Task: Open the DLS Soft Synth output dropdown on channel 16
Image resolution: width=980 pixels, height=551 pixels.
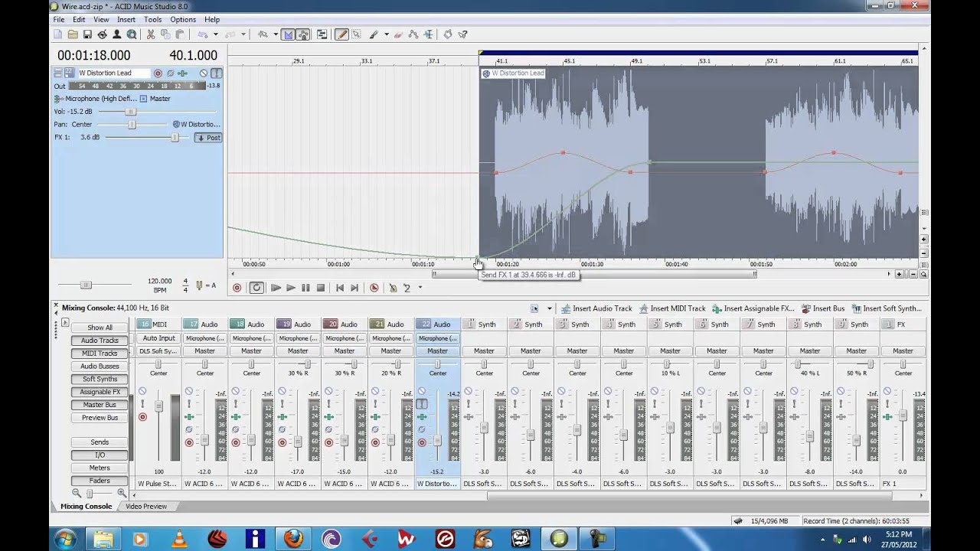Action: click(158, 351)
